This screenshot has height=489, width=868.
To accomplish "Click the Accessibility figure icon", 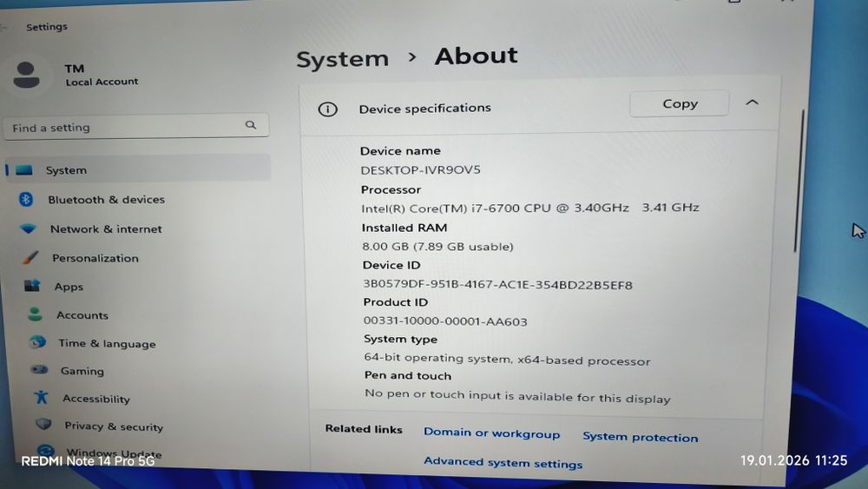I will coord(41,397).
